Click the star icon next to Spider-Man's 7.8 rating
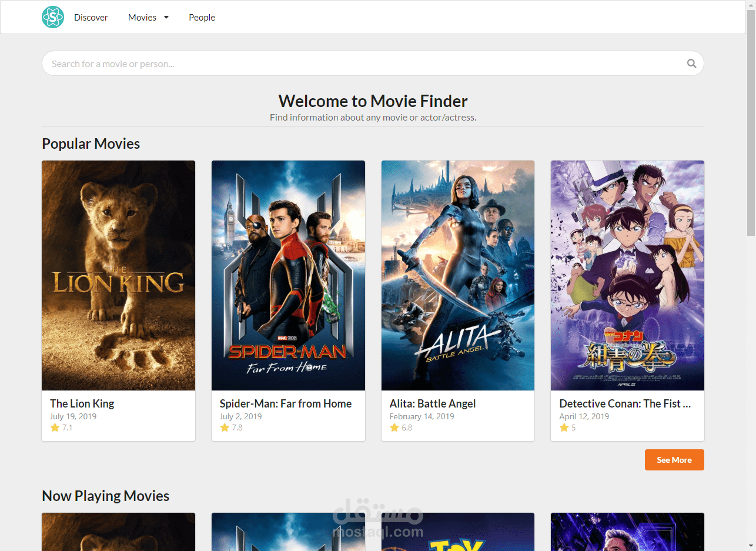756x551 pixels. (x=223, y=428)
